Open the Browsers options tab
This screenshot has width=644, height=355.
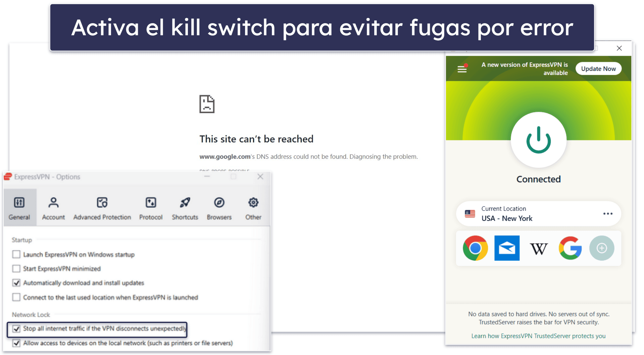pyautogui.click(x=219, y=208)
